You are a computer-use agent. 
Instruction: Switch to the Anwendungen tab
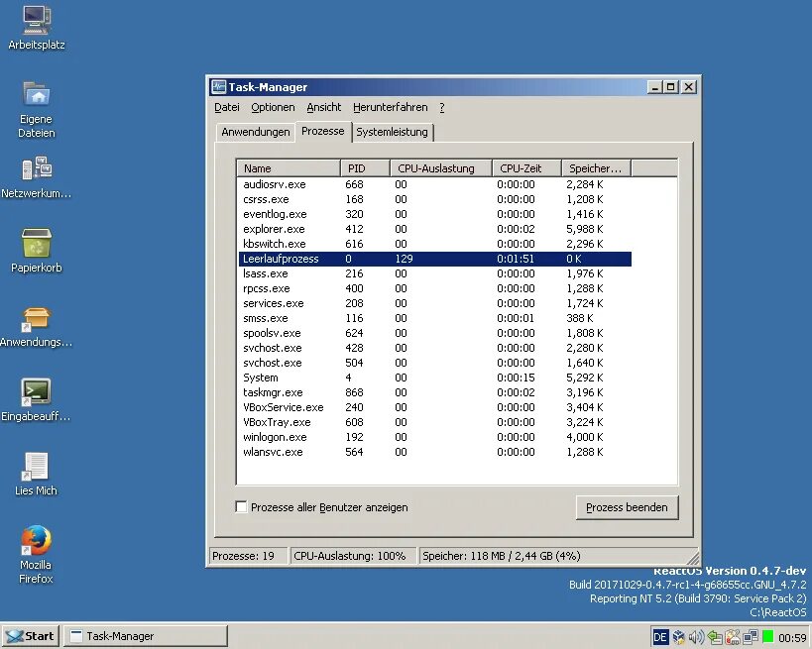coord(256,132)
